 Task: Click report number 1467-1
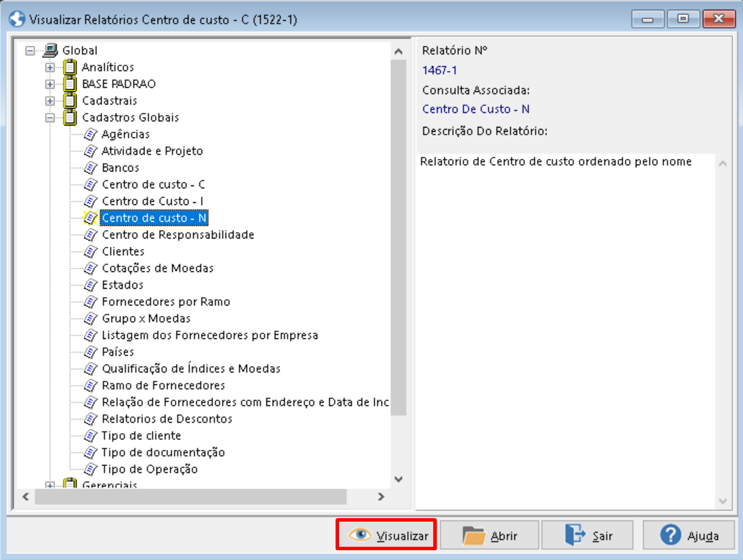tap(440, 70)
